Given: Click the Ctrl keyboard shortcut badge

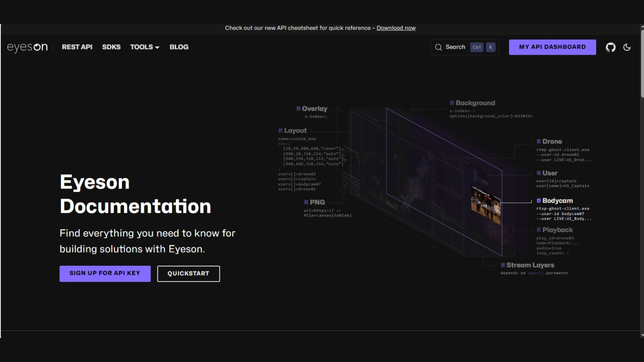Looking at the screenshot, I should (477, 47).
